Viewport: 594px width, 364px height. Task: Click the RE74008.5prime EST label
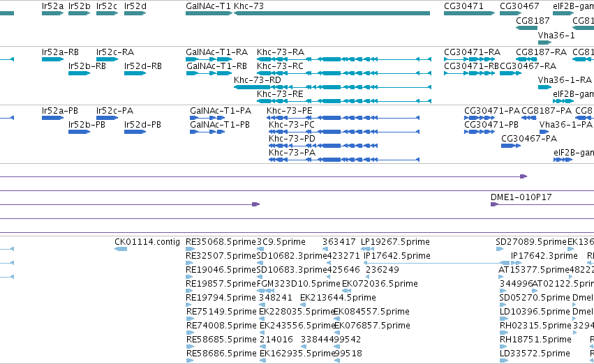221,326
